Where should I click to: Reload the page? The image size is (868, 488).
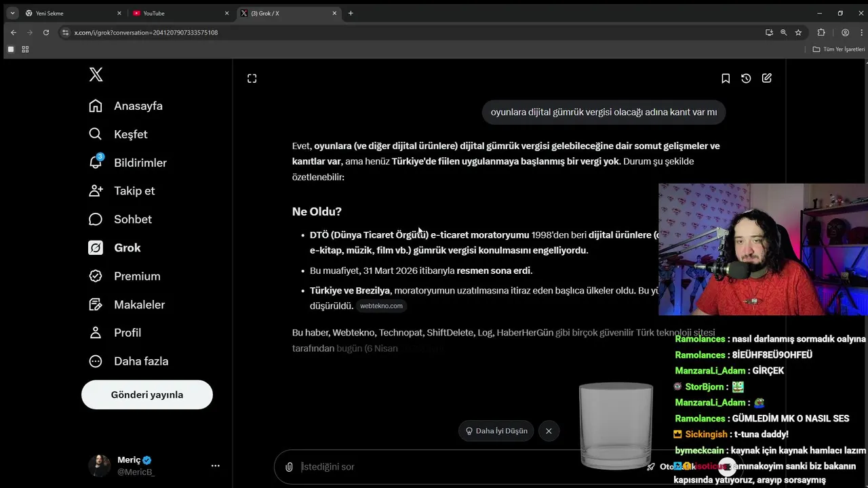point(46,32)
